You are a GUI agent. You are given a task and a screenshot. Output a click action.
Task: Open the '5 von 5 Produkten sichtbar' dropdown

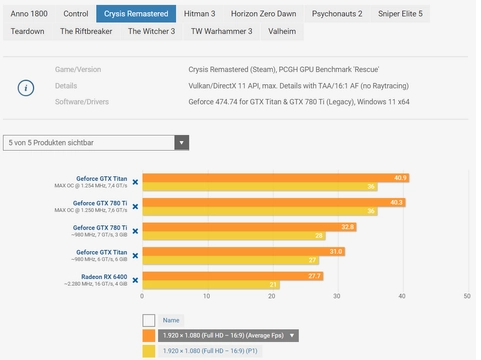[x=96, y=143]
